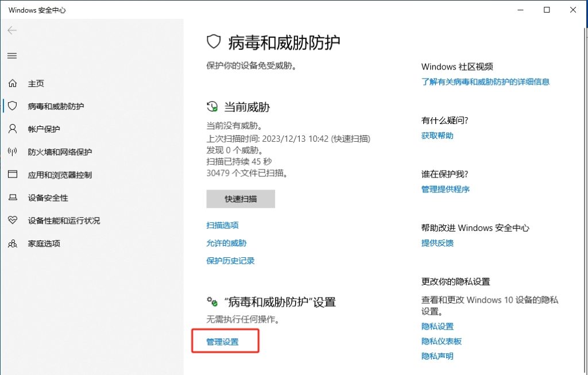
Task: Click the window icon for 应用和浏览器控制
Action: (13, 175)
